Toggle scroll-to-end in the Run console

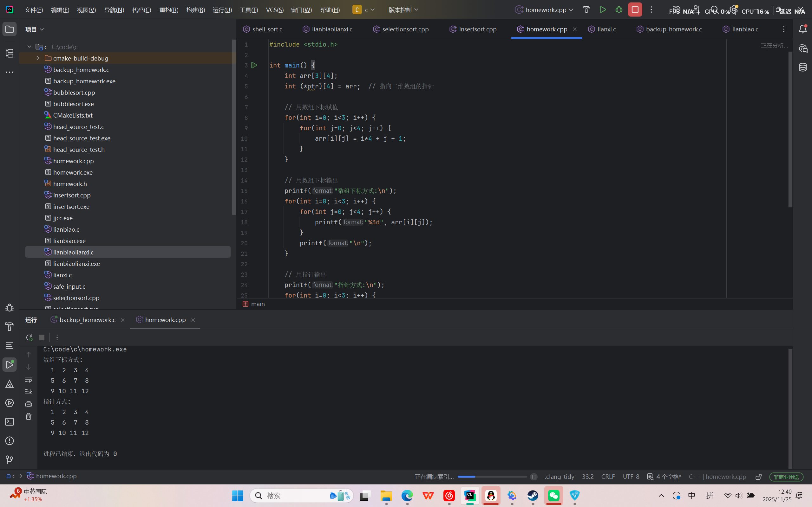[x=29, y=391]
